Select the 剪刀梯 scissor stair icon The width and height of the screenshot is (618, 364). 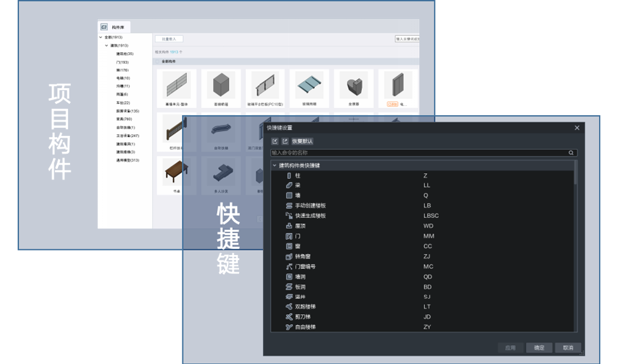(x=289, y=317)
